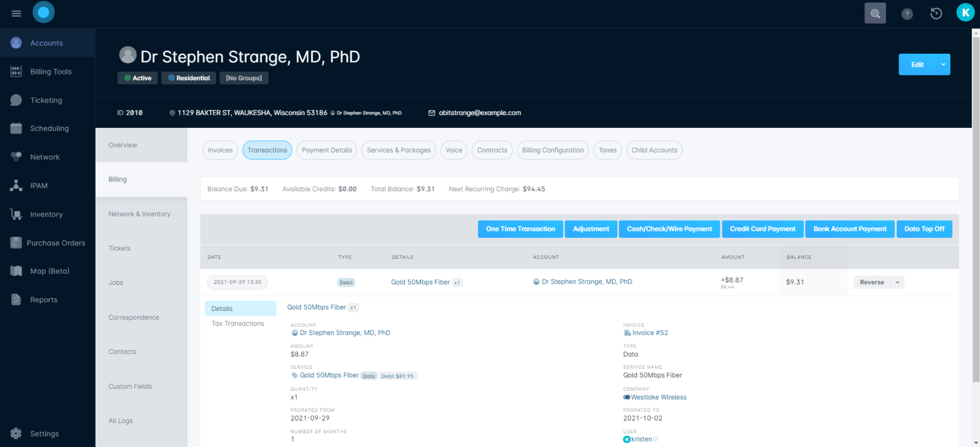Click Bank Account Payment button
The image size is (980, 447).
point(850,229)
